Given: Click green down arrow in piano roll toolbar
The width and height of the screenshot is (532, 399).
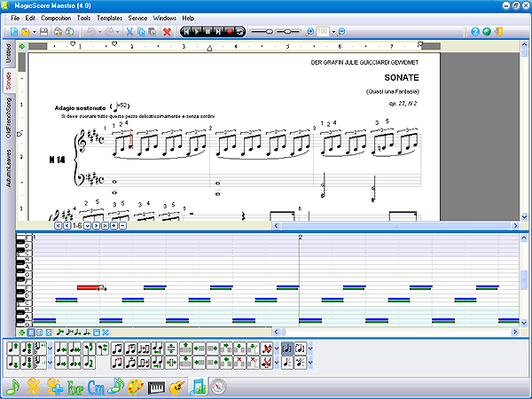Looking at the screenshot, I should click(21, 332).
